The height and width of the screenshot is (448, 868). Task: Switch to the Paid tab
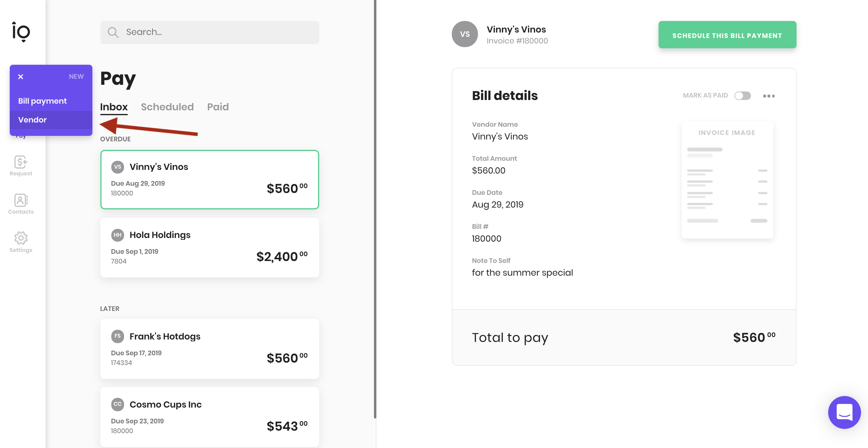click(x=218, y=107)
